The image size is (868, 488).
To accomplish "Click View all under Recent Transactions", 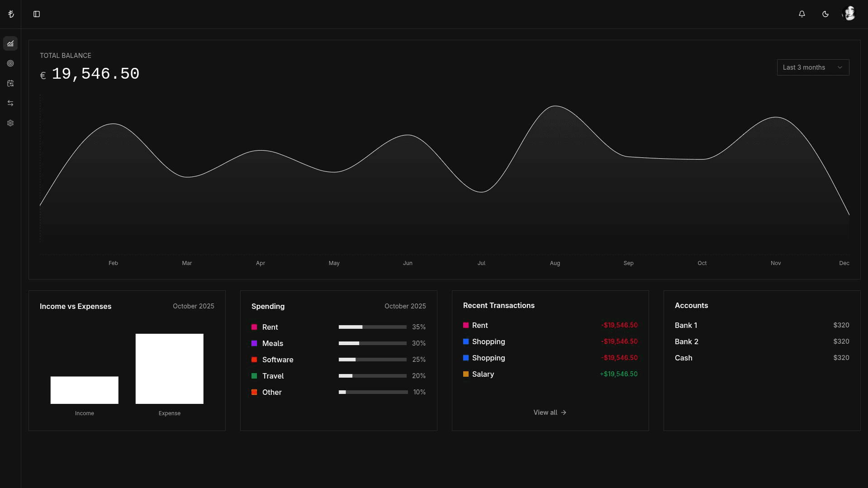I will [550, 412].
